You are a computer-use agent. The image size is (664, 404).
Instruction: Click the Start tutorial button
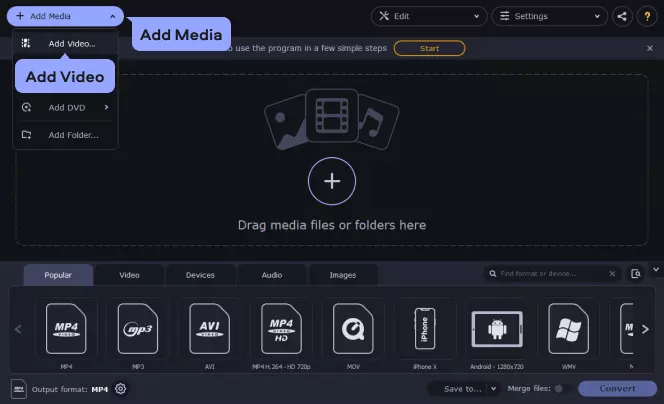click(429, 48)
